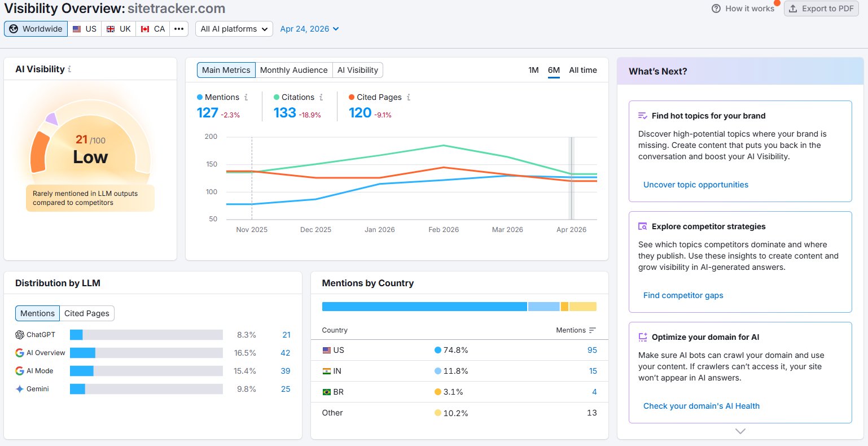Viewport: 868px width, 446px height.
Task: Switch to Main Metrics tab
Action: pyautogui.click(x=226, y=70)
